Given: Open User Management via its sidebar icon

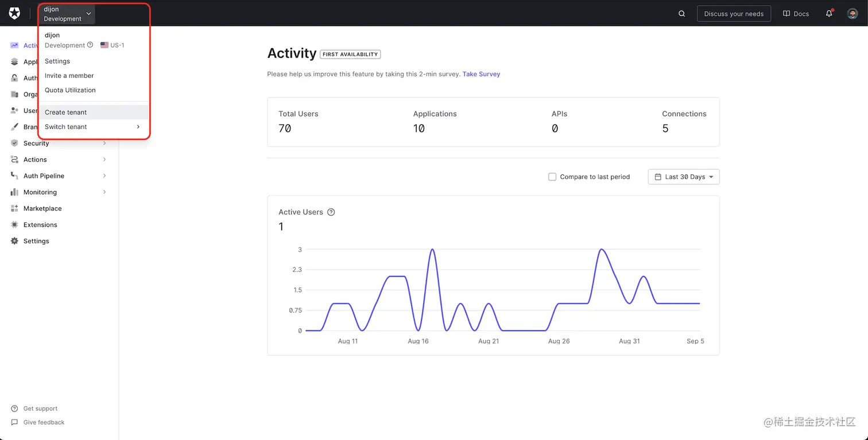Looking at the screenshot, I should 14,110.
